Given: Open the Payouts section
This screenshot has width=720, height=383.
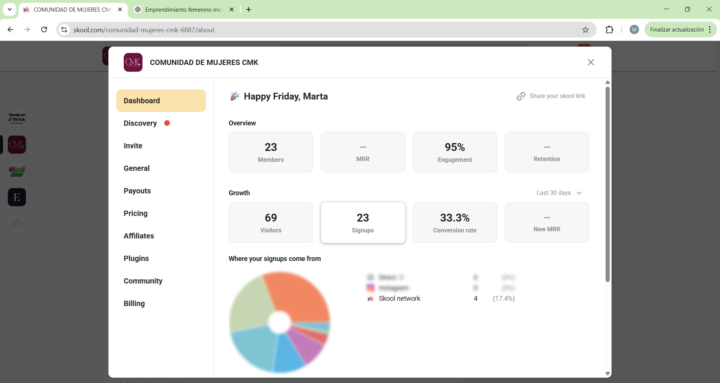Looking at the screenshot, I should 137,191.
